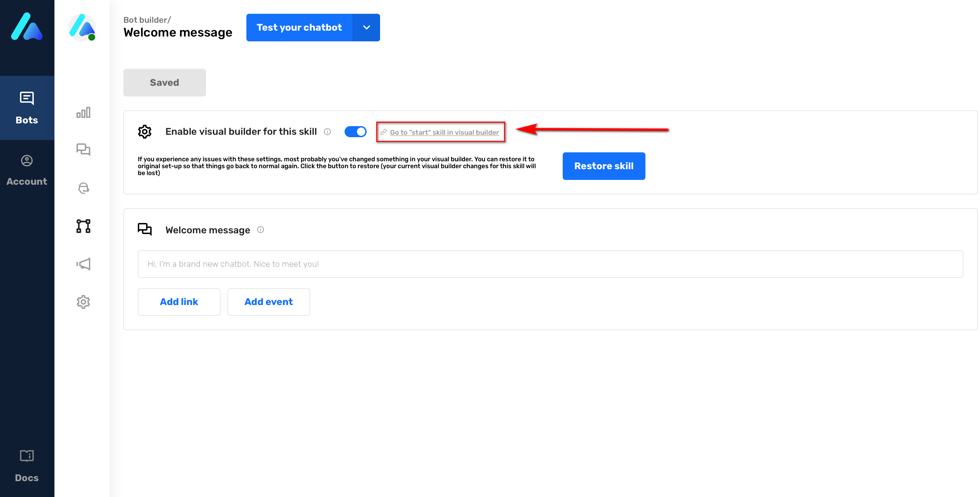The image size is (980, 497).
Task: Click the globe/integrations icon
Action: 83,188
